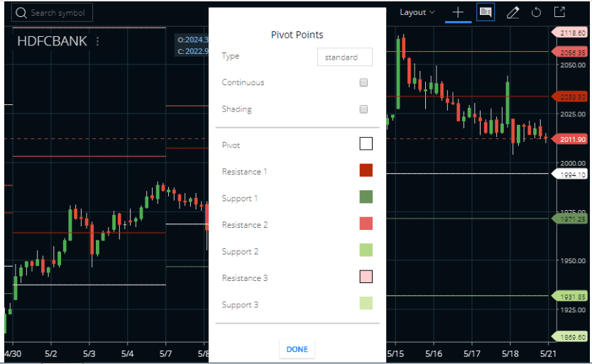Open the Pivot color swatch
Screen dimensions: 592x364
(366, 143)
